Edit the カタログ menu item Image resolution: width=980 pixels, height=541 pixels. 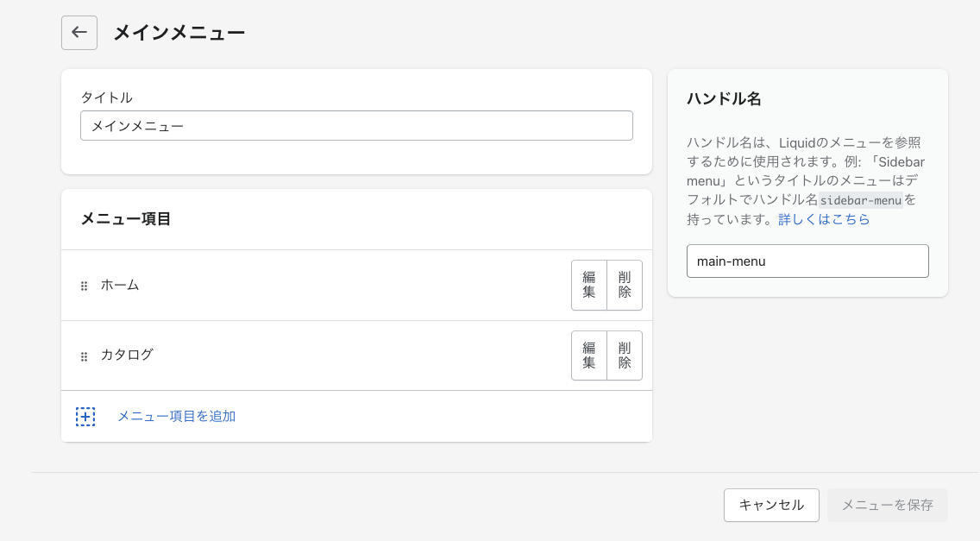pos(589,355)
